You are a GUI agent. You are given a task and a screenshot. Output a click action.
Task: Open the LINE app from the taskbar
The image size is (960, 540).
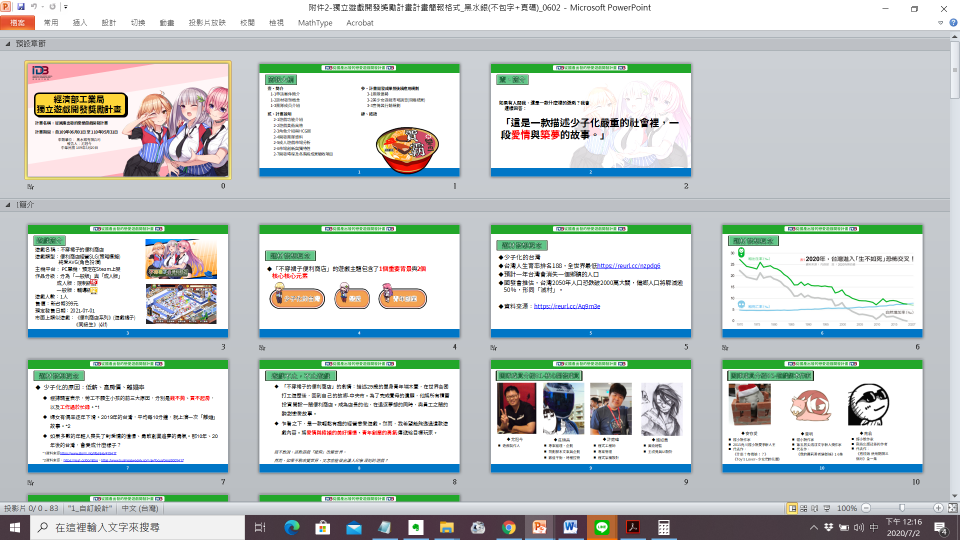pos(602,527)
